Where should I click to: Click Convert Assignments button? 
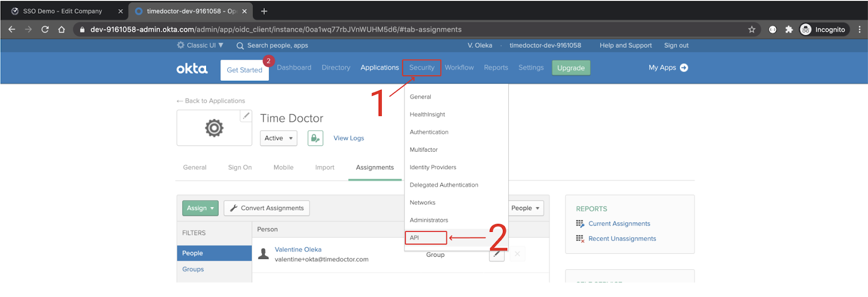(x=266, y=208)
